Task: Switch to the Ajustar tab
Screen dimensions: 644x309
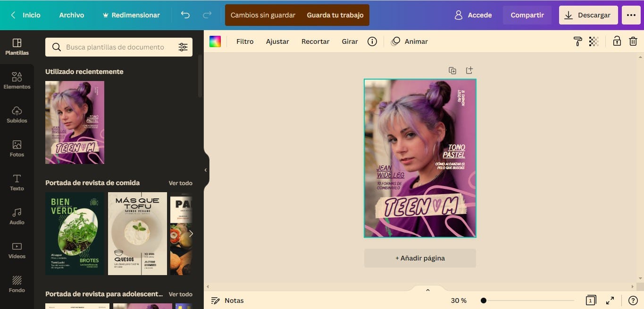Action: point(277,41)
